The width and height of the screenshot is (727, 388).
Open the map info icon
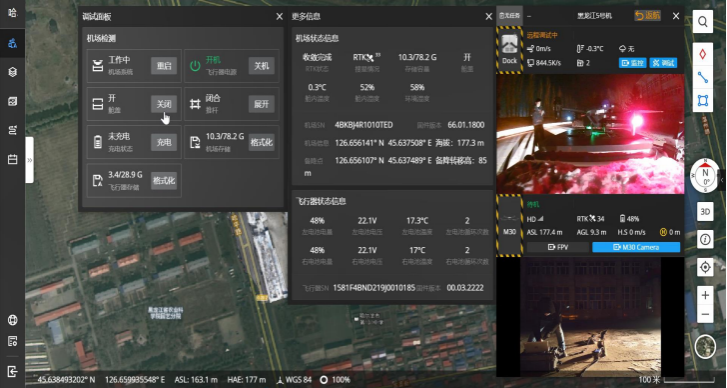click(705, 239)
